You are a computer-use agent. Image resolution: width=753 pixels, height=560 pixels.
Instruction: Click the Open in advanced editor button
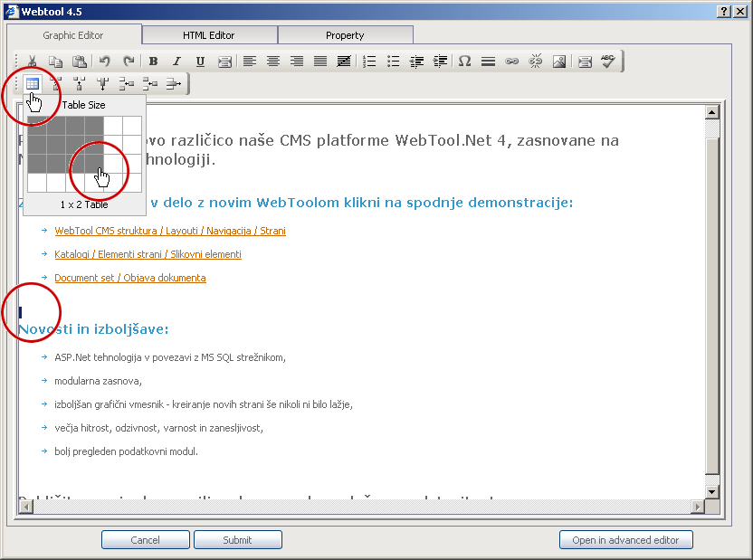tap(625, 540)
